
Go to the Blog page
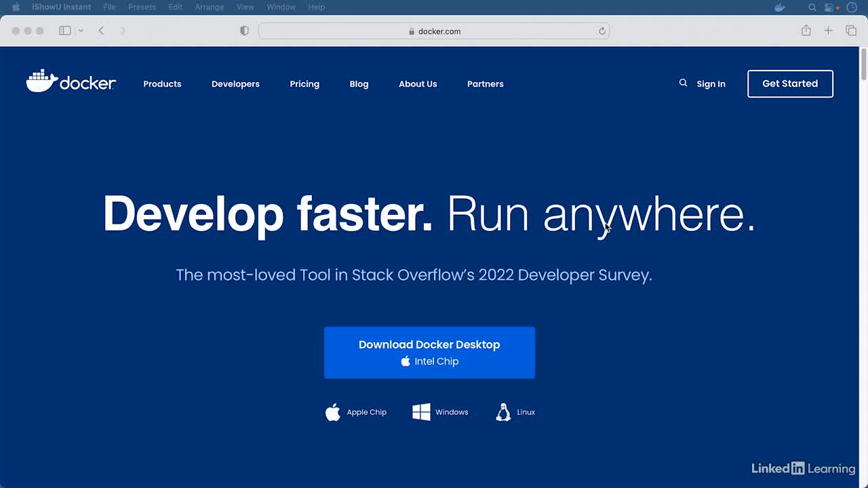click(x=359, y=84)
